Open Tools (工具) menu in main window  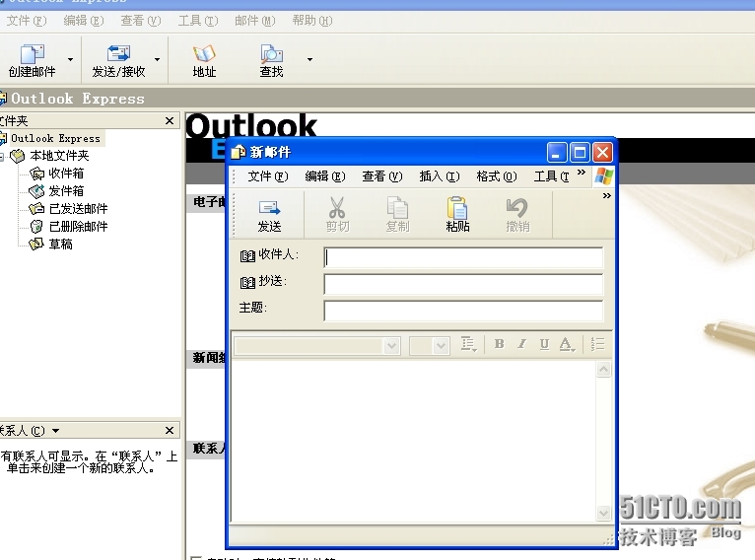tap(198, 21)
